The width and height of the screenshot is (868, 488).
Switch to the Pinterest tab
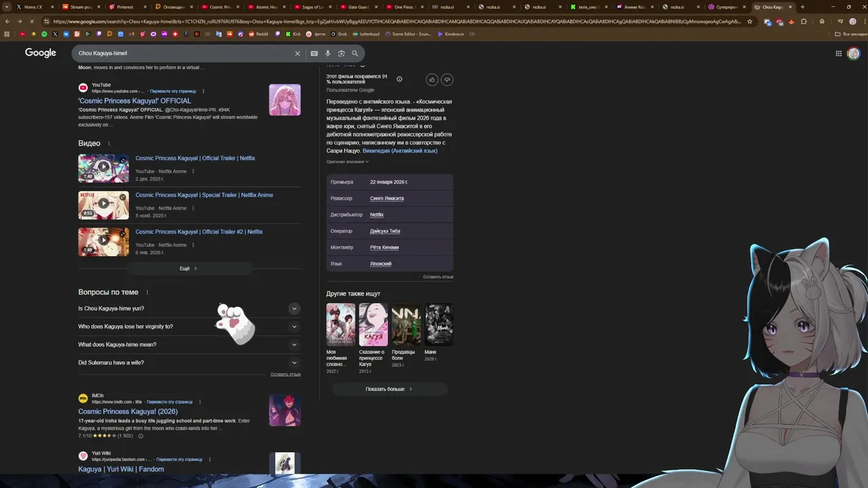click(x=125, y=7)
